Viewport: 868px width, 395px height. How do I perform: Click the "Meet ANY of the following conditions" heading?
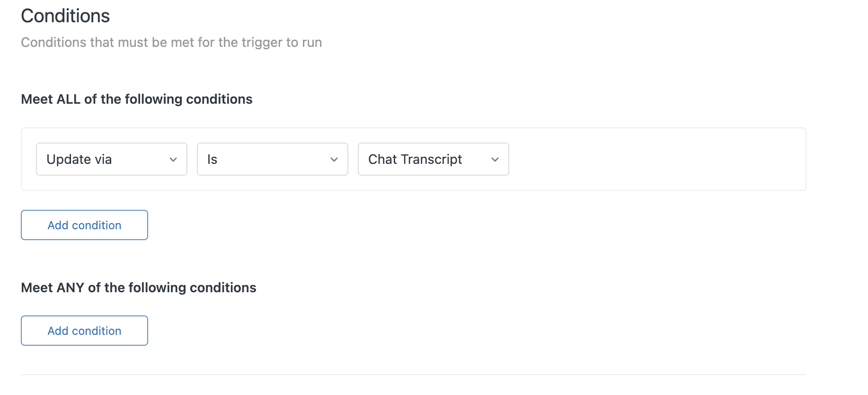point(139,287)
